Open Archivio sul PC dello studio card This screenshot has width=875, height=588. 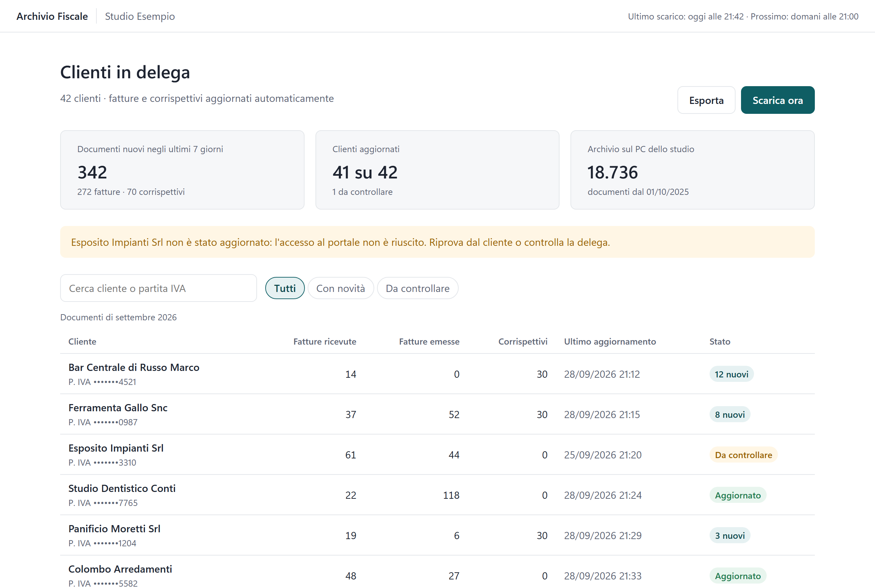pyautogui.click(x=692, y=170)
